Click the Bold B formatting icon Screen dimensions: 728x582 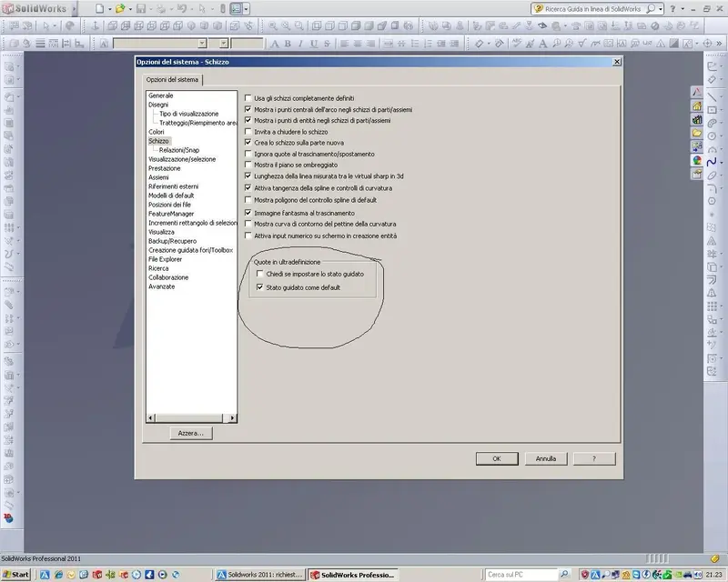click(x=288, y=44)
